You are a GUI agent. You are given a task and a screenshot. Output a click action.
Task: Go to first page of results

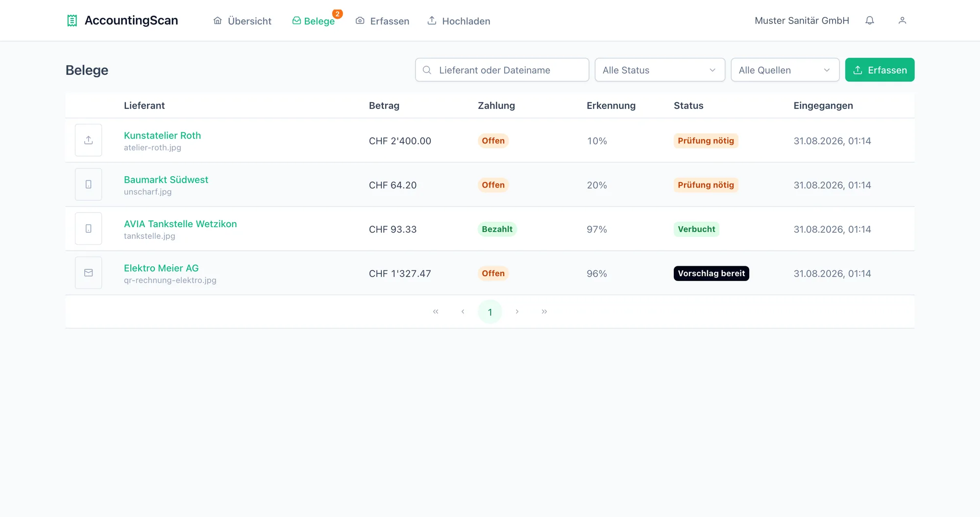pyautogui.click(x=436, y=312)
